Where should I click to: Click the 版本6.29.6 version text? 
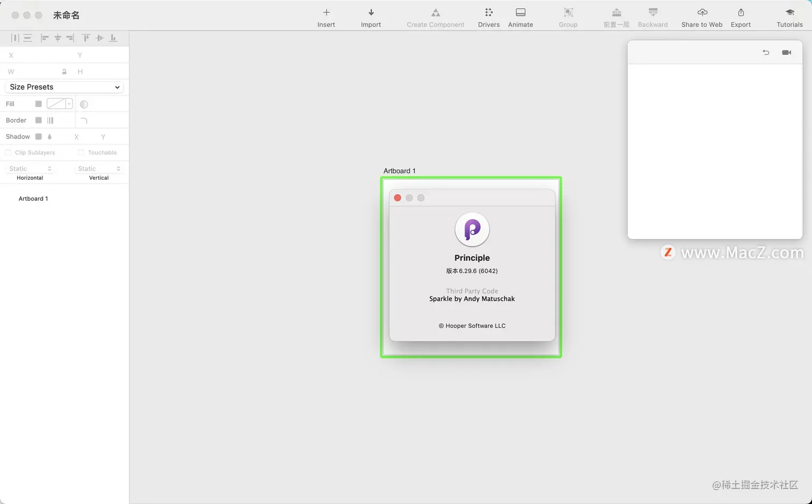click(472, 271)
